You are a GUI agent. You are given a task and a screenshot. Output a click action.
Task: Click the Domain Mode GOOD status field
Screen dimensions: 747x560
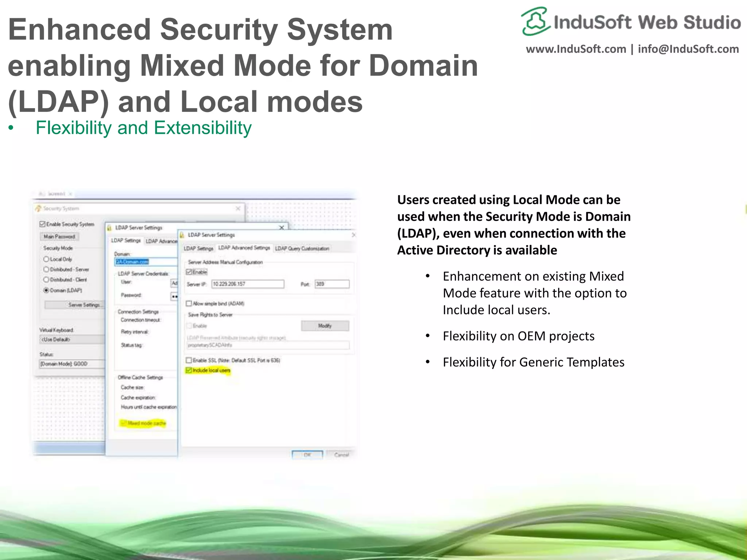72,364
